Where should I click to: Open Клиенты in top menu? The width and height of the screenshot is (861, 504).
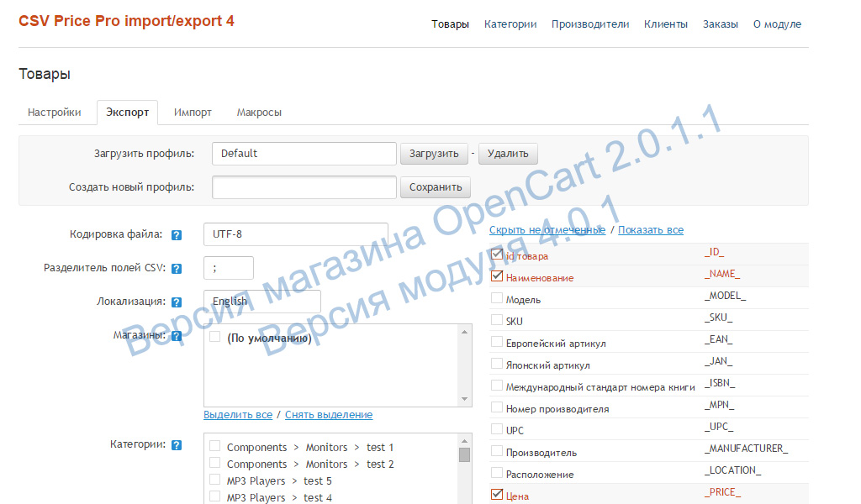666,24
